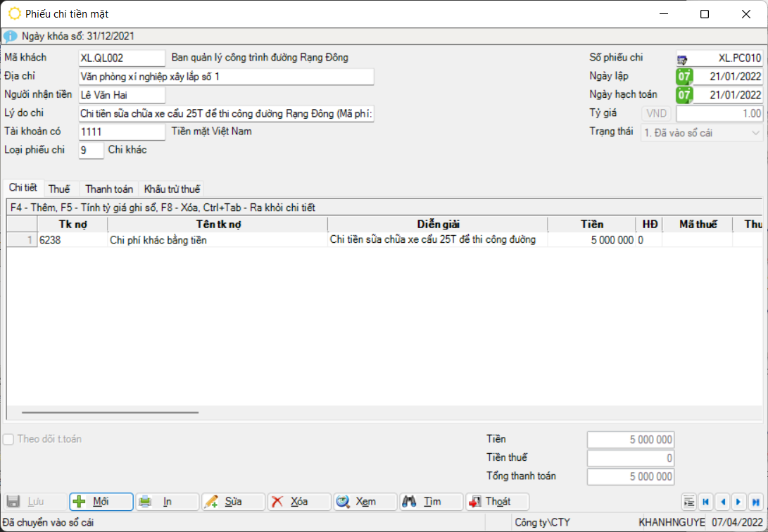Click the list view icon beside navigation arrows

click(x=689, y=502)
